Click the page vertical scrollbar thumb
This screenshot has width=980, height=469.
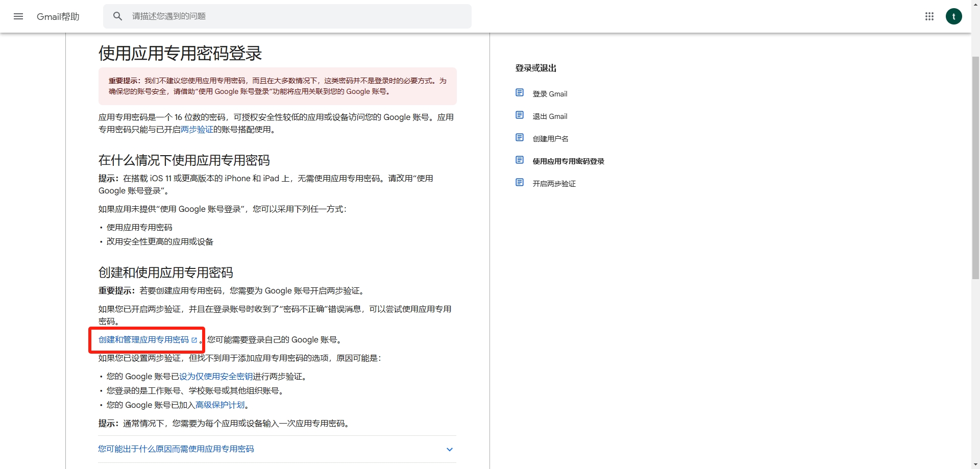click(x=975, y=167)
